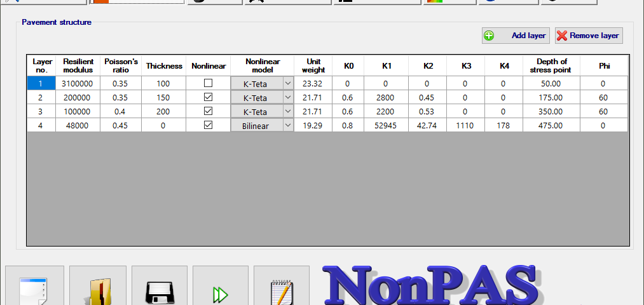Image resolution: width=644 pixels, height=305 pixels.
Task: Click the Thickness column header
Action: point(164,65)
